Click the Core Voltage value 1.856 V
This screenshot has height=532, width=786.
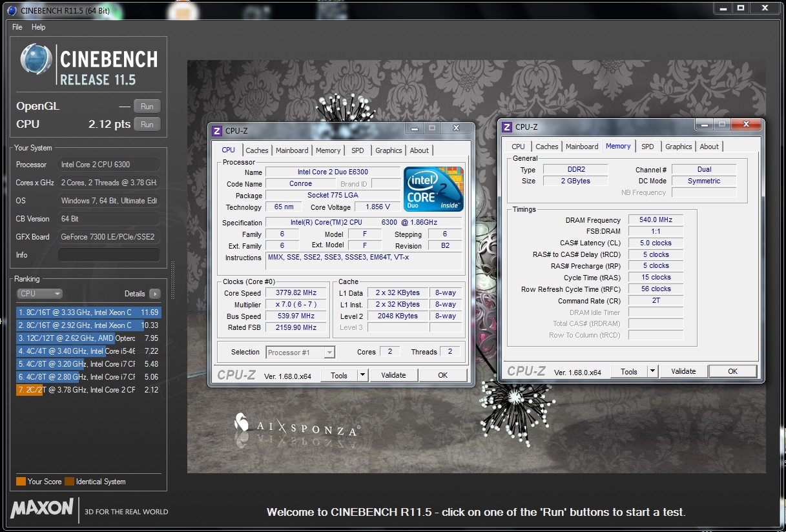pos(377,207)
